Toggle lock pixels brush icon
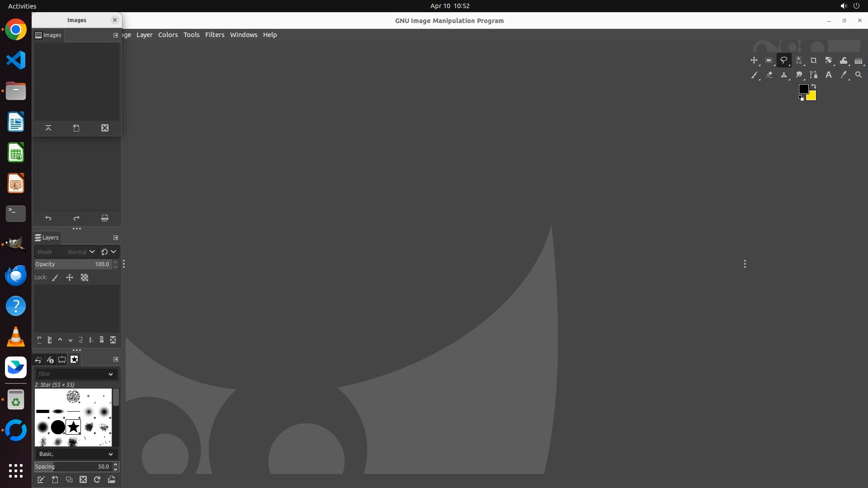 point(55,278)
